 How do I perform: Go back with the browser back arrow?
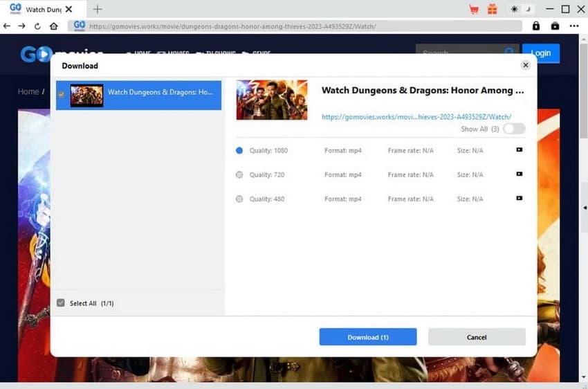click(7, 26)
